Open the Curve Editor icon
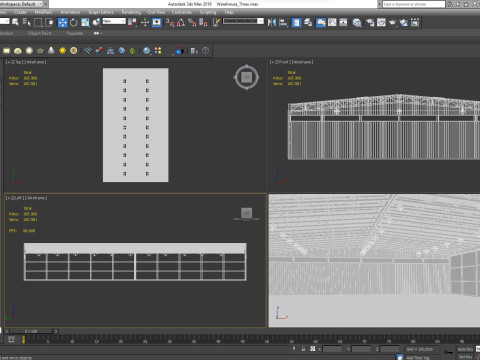The image size is (480, 360). pyautogui.click(x=332, y=22)
